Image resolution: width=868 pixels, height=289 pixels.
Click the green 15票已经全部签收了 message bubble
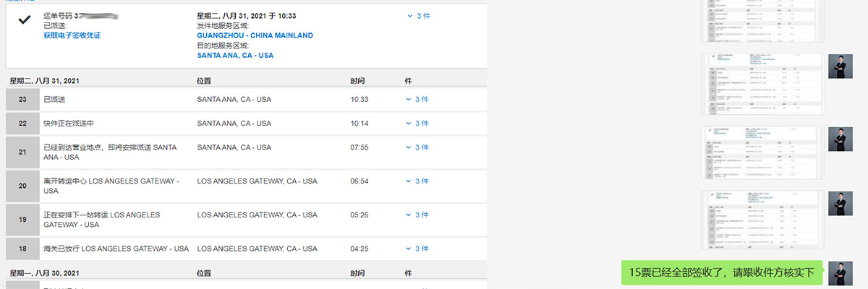(723, 272)
